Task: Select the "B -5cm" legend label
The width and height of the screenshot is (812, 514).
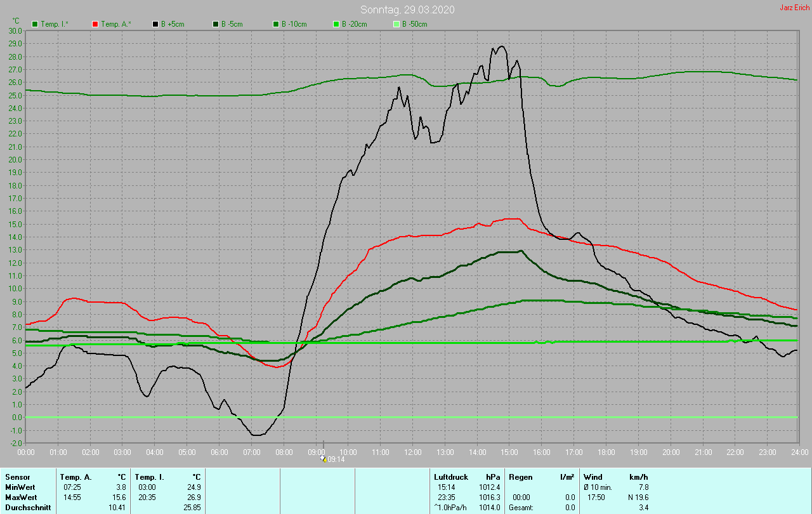Action: click(x=232, y=24)
